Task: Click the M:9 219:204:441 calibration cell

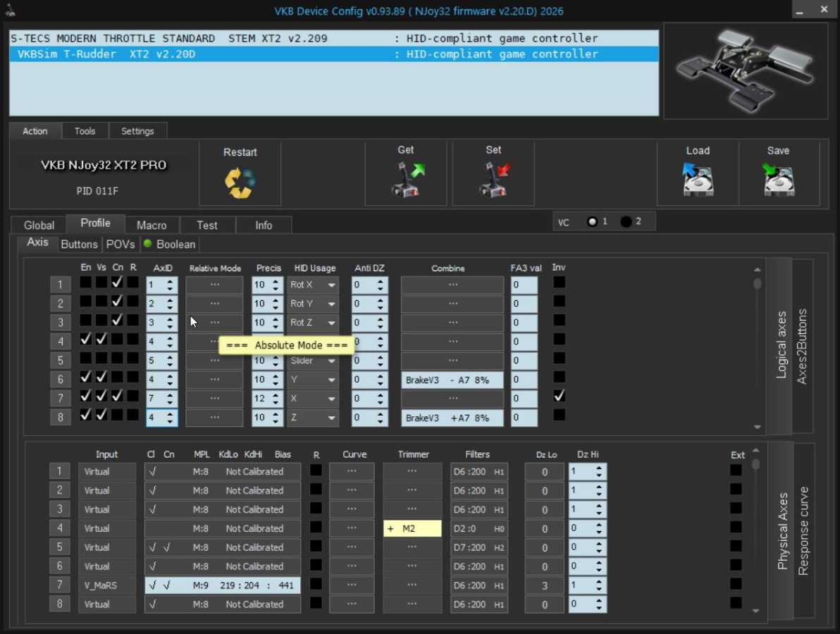Action: coord(223,585)
